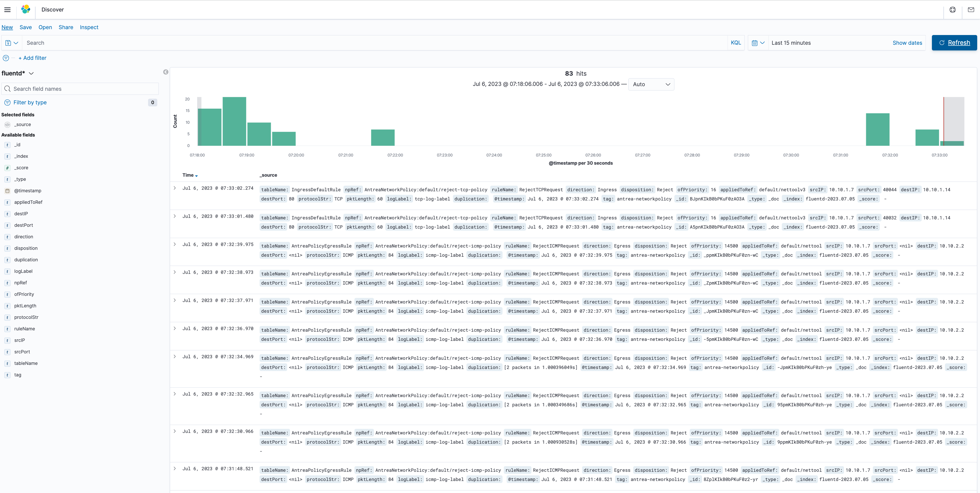This screenshot has width=980, height=493.
Task: Click Filter by type button
Action: (30, 103)
